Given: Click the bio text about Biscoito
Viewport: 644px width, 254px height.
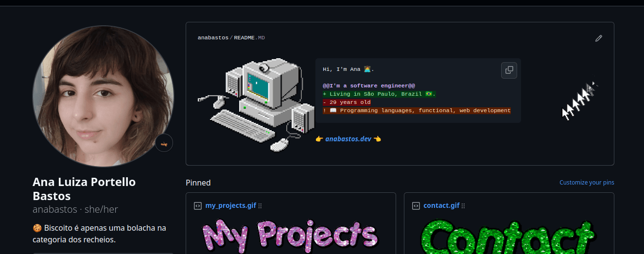Looking at the screenshot, I should pyautogui.click(x=99, y=234).
